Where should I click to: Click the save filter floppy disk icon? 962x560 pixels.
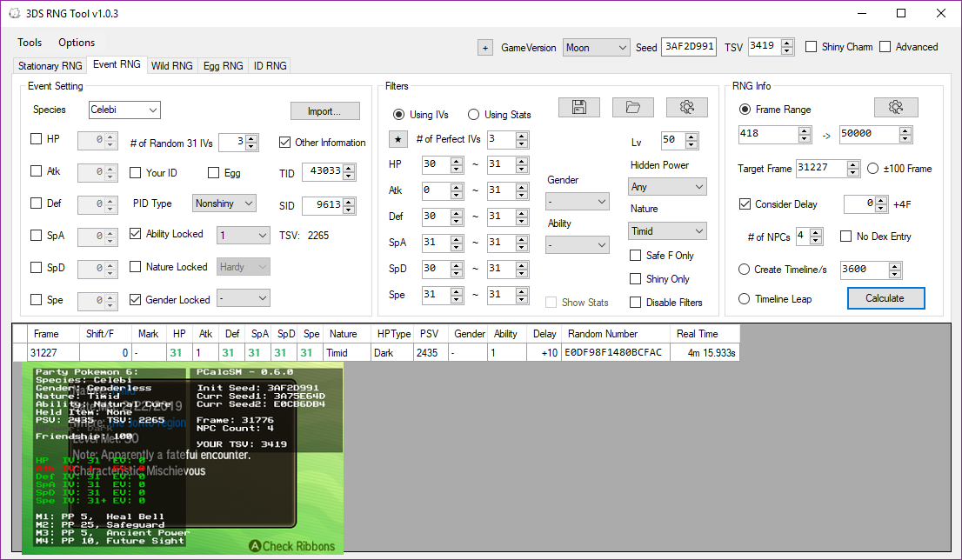point(578,107)
